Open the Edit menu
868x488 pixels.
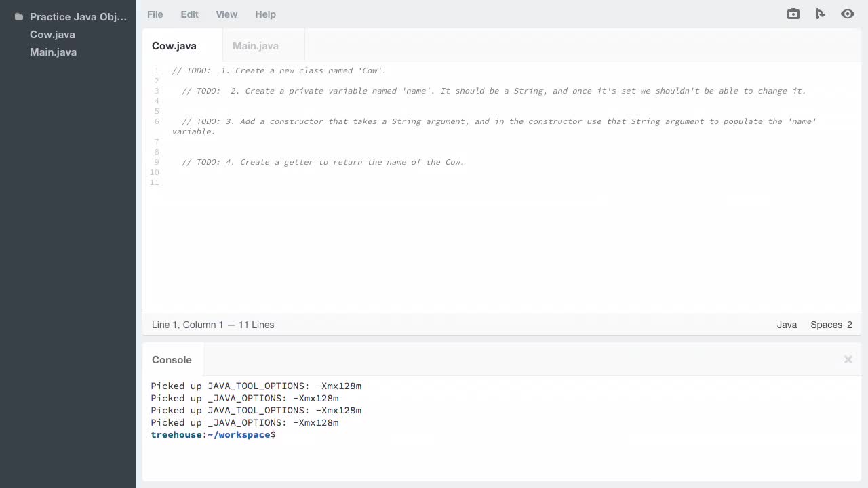tap(189, 14)
